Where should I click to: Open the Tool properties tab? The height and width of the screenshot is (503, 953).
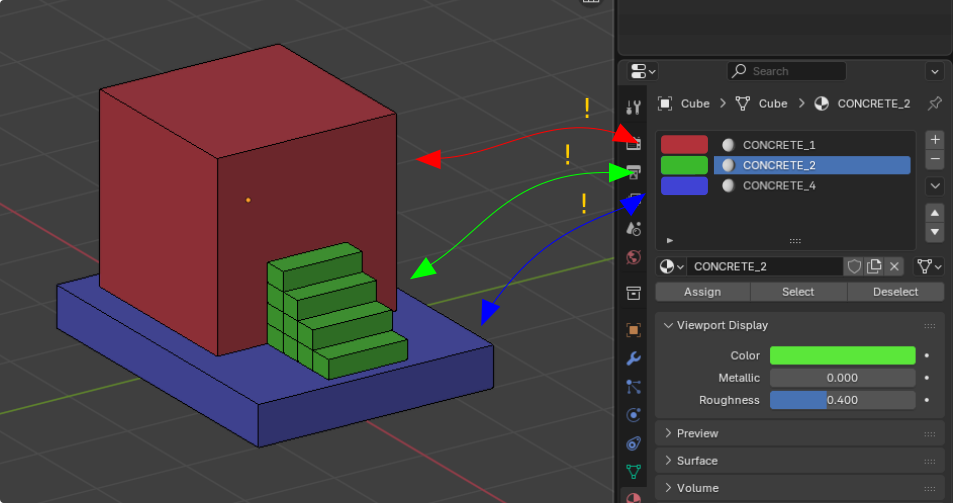click(x=633, y=108)
